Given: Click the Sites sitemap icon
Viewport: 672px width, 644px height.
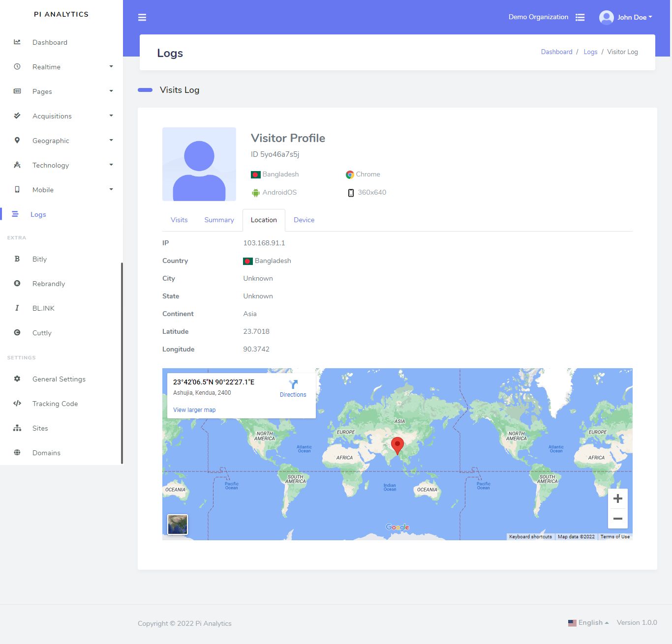Looking at the screenshot, I should [17, 428].
